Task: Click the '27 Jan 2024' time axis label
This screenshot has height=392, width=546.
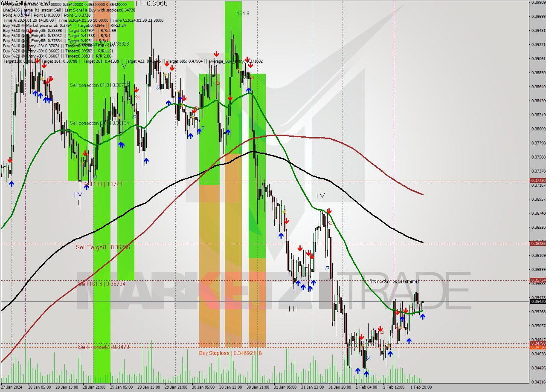Action: [x=11, y=388]
